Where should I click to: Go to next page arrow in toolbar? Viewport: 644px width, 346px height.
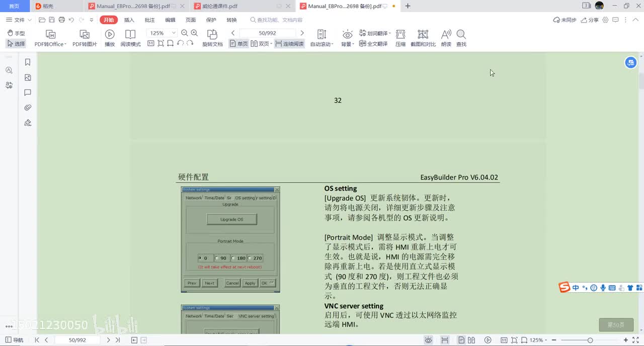pyautogui.click(x=302, y=33)
